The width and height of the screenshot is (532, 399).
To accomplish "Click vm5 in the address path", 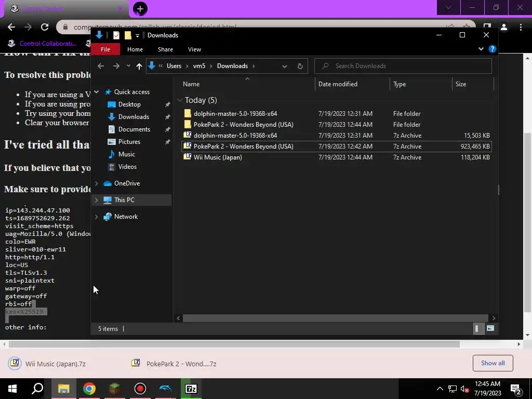I will point(199,66).
